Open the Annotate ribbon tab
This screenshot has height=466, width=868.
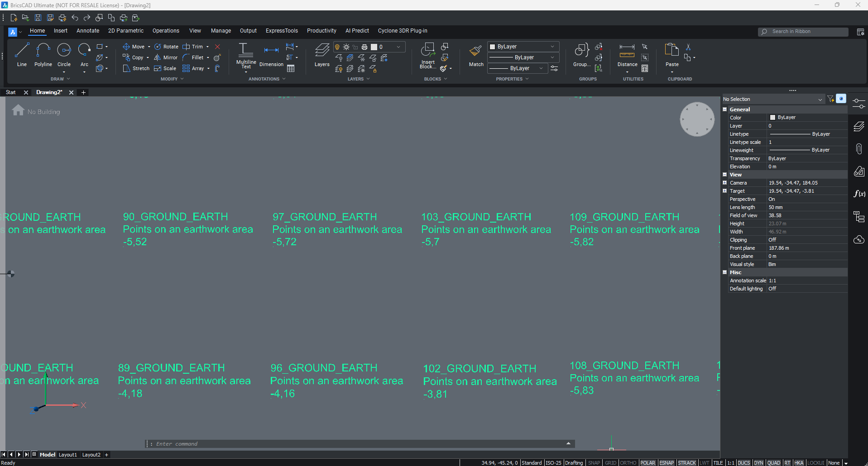point(88,31)
